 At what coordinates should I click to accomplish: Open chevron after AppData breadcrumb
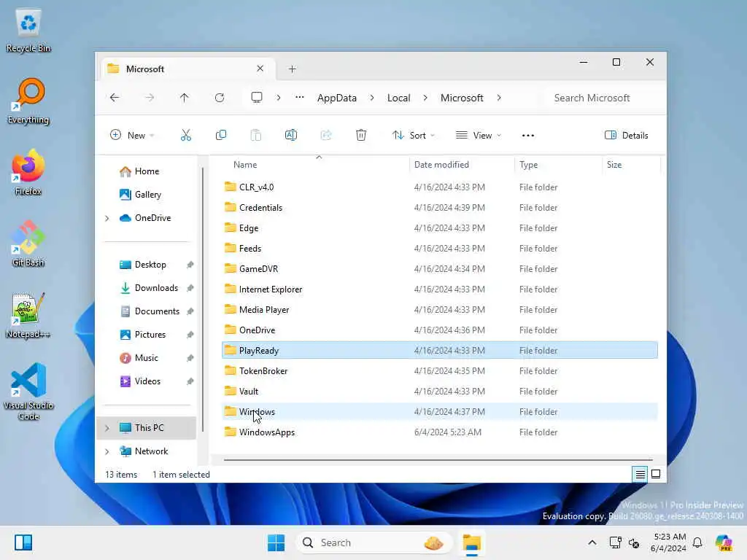(372, 98)
